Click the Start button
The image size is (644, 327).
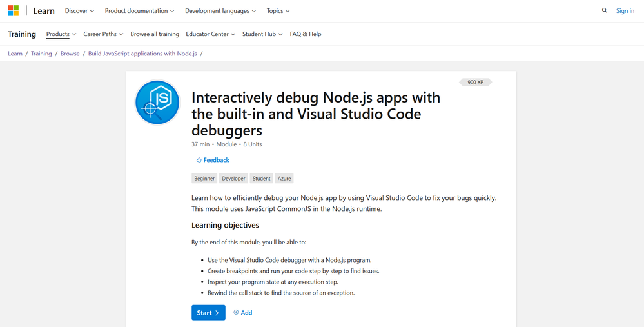click(208, 313)
